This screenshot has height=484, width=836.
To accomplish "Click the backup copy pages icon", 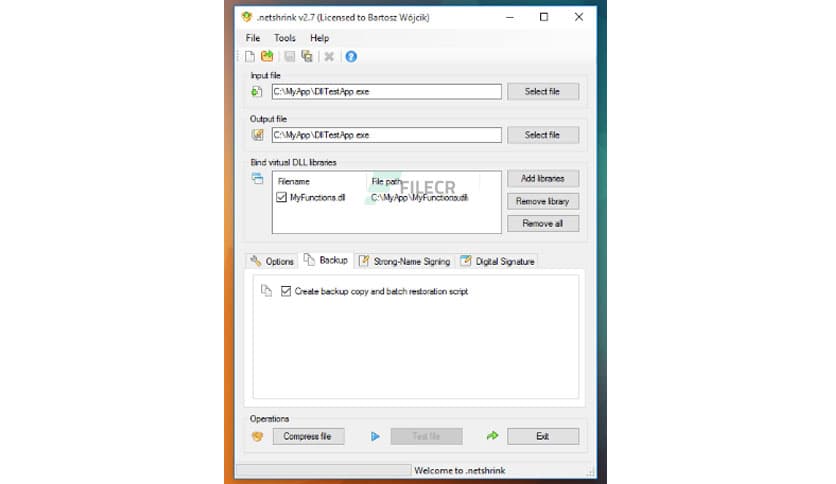I will (266, 291).
